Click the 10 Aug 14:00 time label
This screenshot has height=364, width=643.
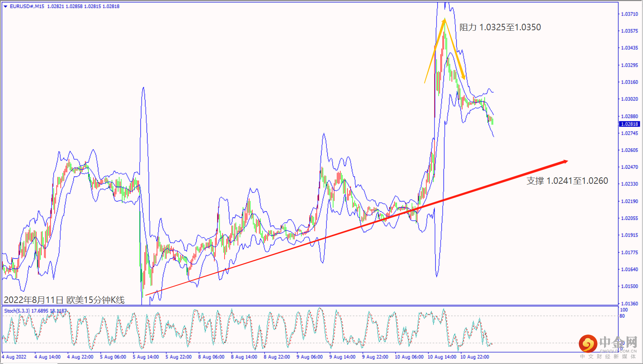tap(442, 357)
